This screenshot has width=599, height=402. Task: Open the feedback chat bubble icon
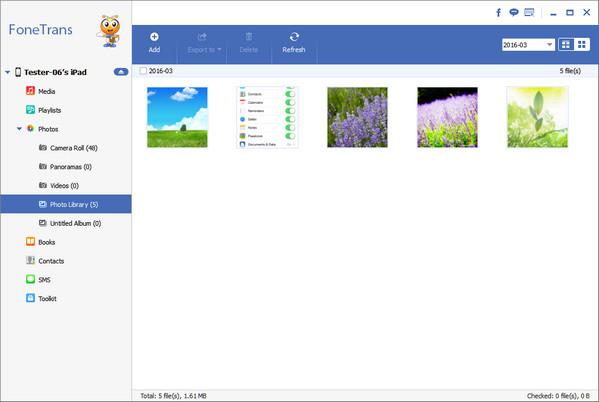[514, 13]
